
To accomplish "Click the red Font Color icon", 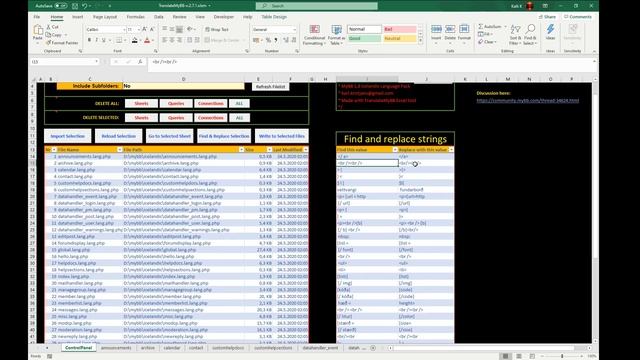I will tap(147, 40).
